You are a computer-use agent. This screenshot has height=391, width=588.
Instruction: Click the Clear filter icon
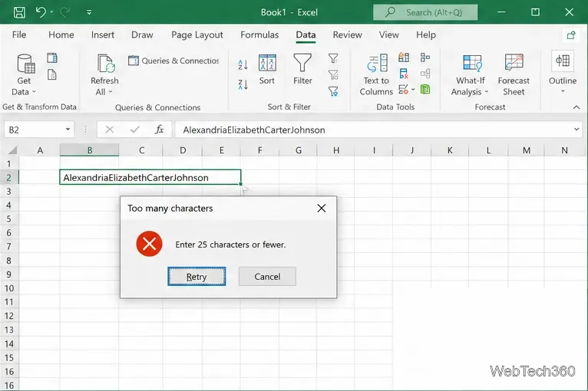333,58
